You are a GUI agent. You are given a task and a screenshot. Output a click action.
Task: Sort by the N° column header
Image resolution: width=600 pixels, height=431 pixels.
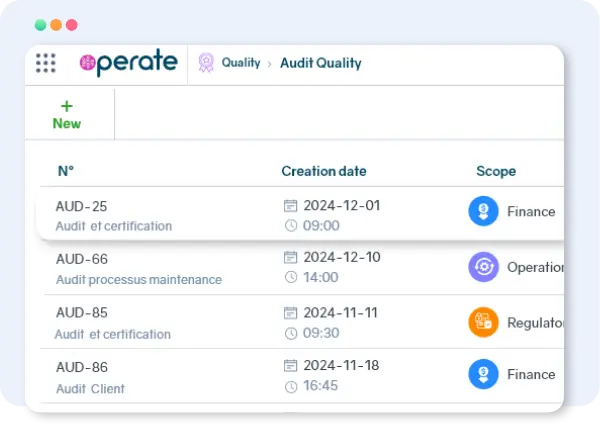click(66, 171)
